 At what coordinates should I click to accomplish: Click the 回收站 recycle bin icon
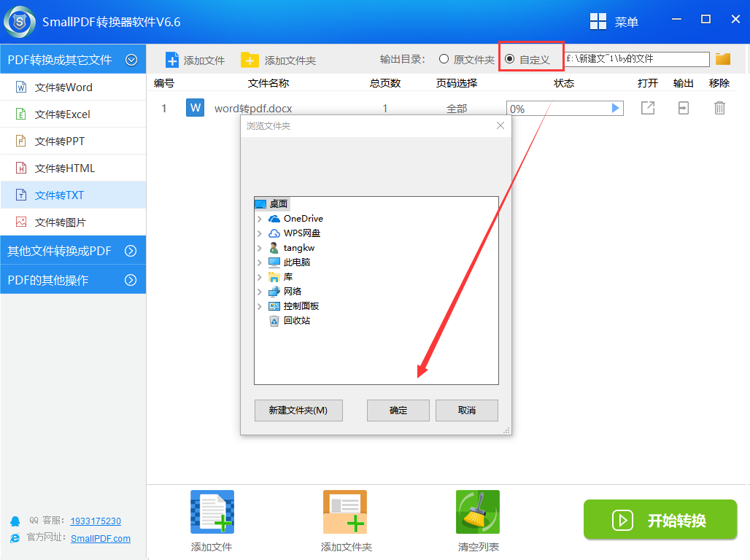(274, 320)
